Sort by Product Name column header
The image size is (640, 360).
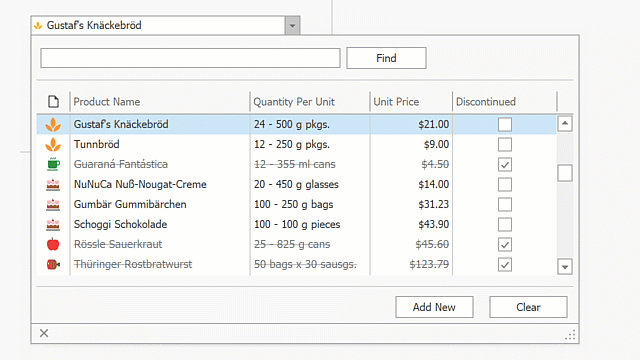coord(160,102)
